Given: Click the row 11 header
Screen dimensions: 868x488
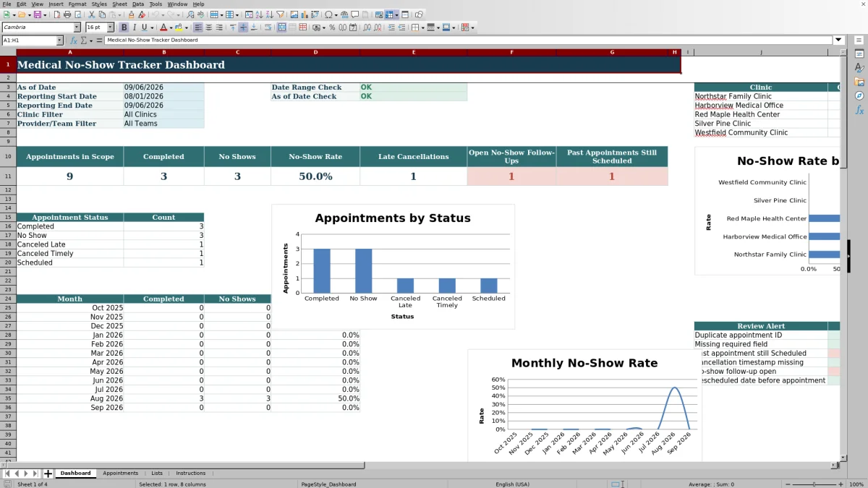Looking at the screenshot, I should point(8,176).
